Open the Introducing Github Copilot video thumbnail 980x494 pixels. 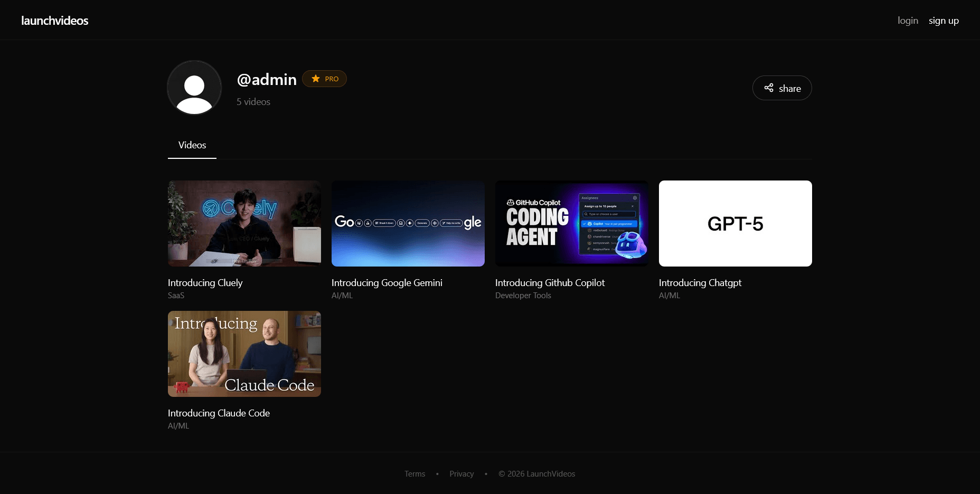coord(571,223)
